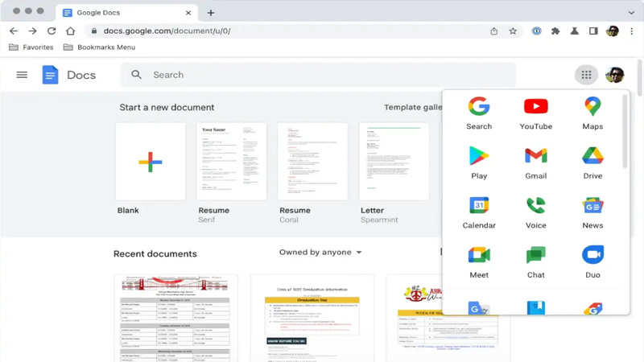Expand the Owned by anyone filter
This screenshot has height=362, width=644.
pos(320,252)
